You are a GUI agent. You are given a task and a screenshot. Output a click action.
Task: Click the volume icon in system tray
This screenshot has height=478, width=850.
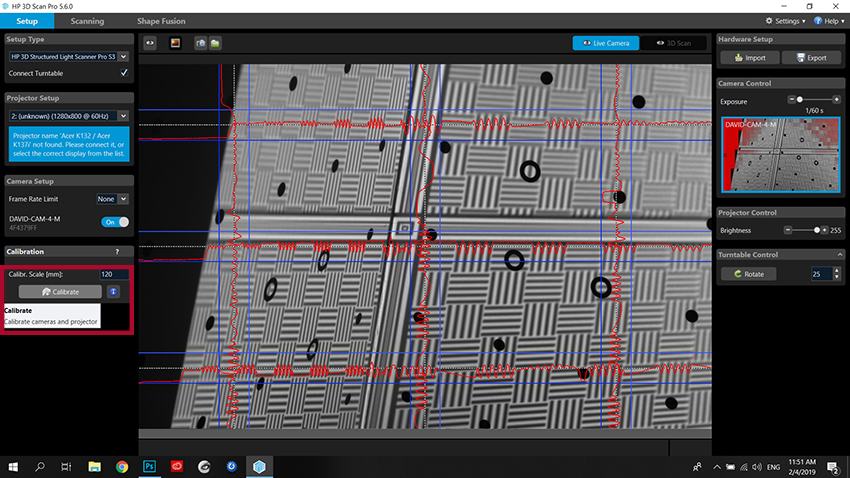pyautogui.click(x=757, y=467)
